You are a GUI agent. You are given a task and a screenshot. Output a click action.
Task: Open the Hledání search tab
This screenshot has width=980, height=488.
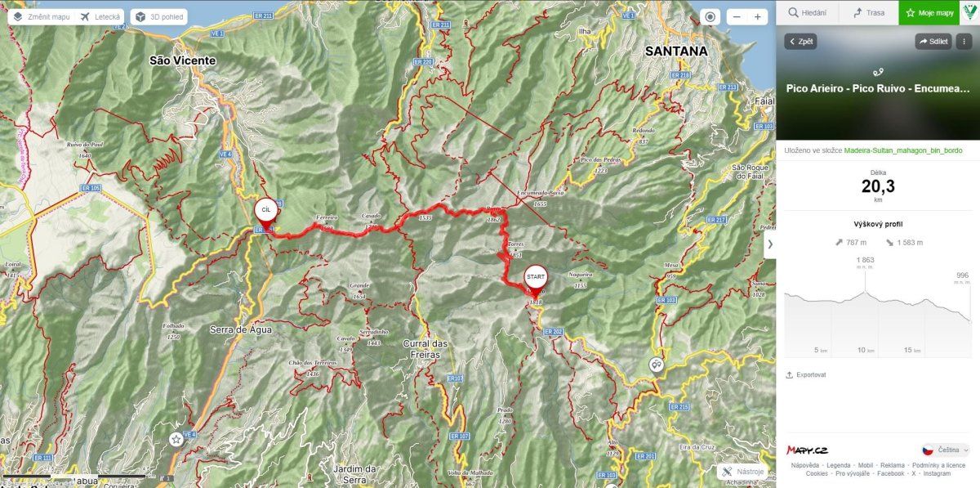click(x=807, y=12)
